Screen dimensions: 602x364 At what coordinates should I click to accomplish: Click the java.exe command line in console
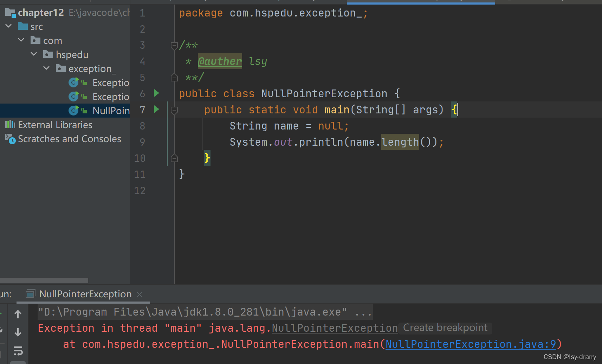[205, 312]
